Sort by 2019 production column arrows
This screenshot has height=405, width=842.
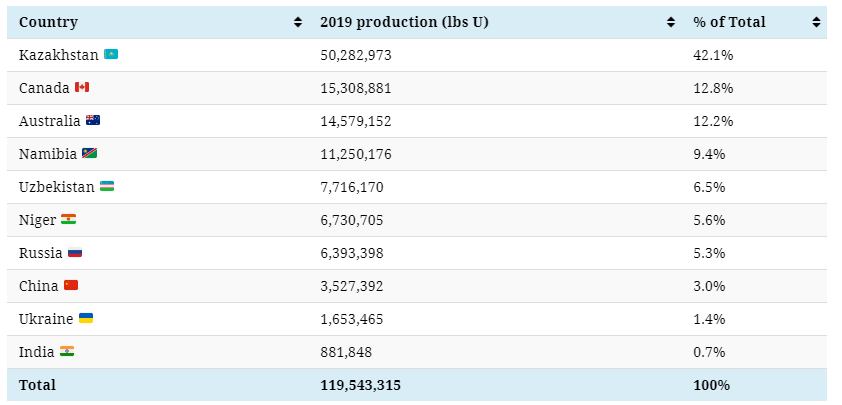point(670,22)
